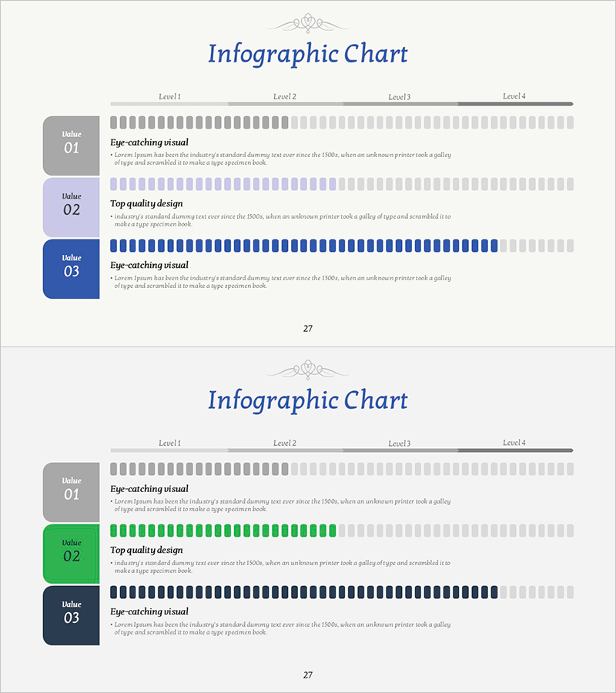
Task: Select the gray Value 01 box on the bottom slide
Action: pyautogui.click(x=72, y=492)
